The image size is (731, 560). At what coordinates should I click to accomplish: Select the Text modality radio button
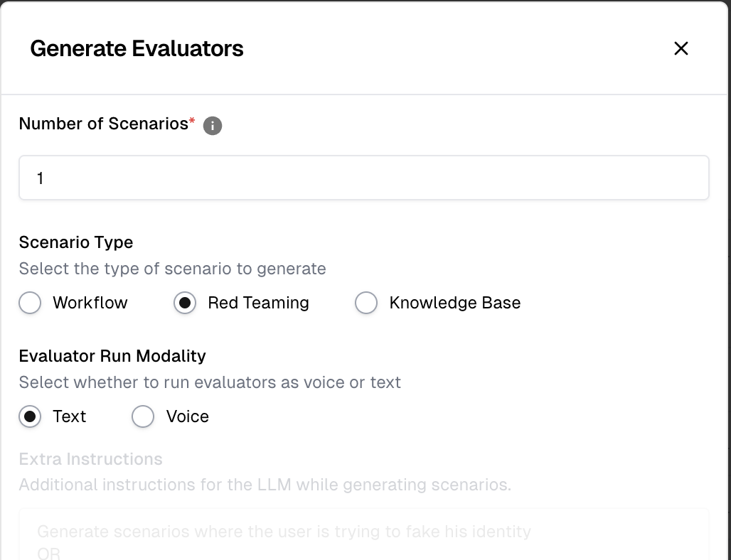pos(30,416)
